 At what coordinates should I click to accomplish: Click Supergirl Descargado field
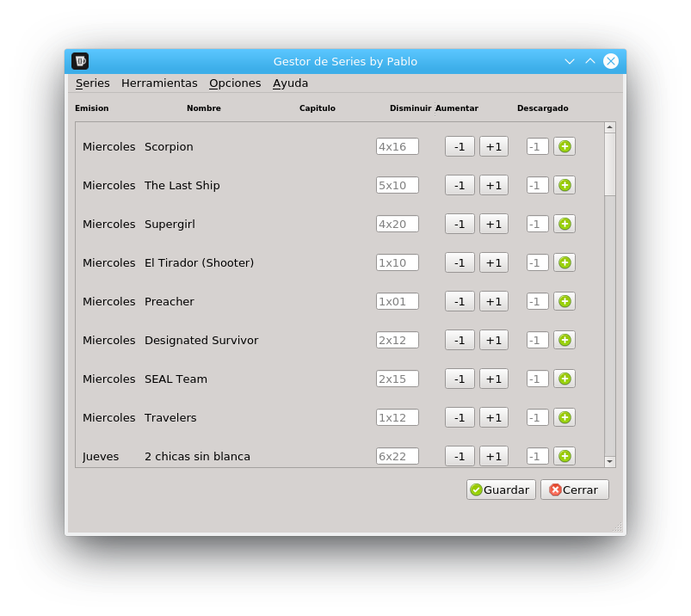538,225
